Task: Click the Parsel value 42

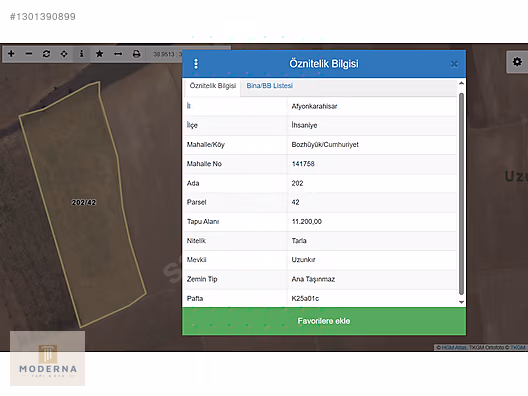Action: coord(295,202)
